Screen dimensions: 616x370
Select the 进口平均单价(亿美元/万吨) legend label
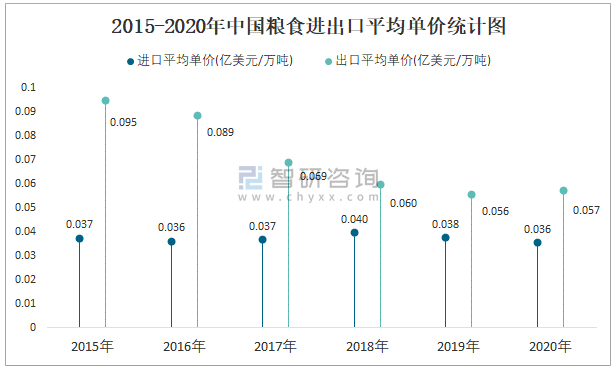(x=215, y=60)
